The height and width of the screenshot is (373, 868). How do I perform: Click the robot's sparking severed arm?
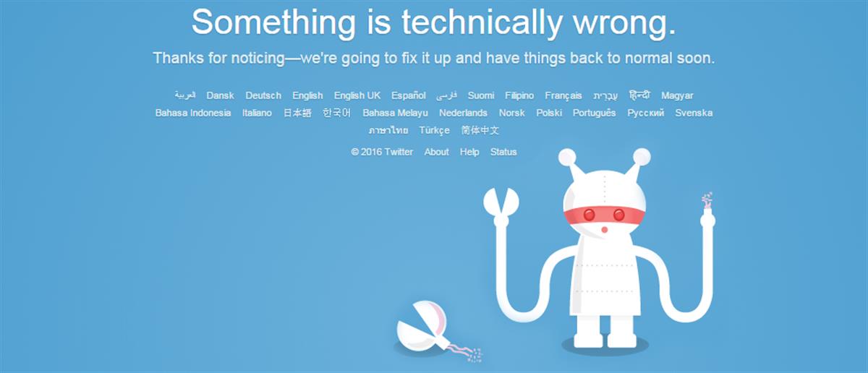click(707, 210)
